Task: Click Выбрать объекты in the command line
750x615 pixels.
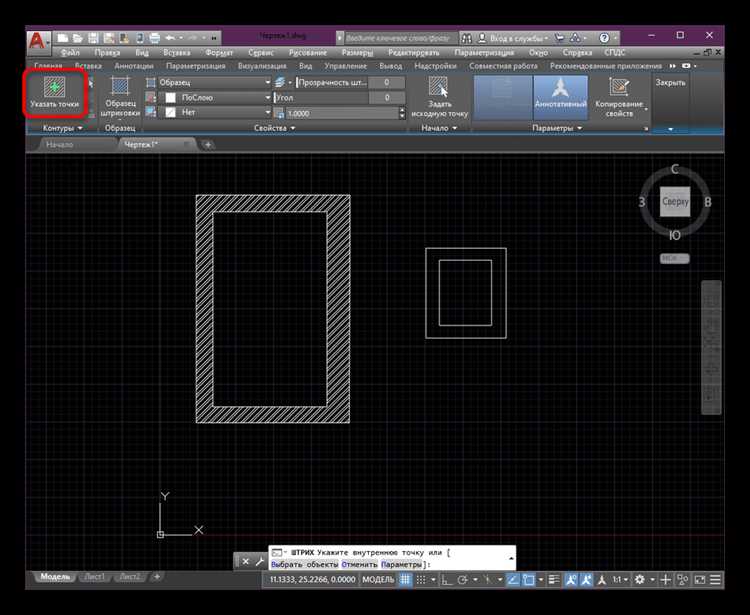Action: point(304,565)
